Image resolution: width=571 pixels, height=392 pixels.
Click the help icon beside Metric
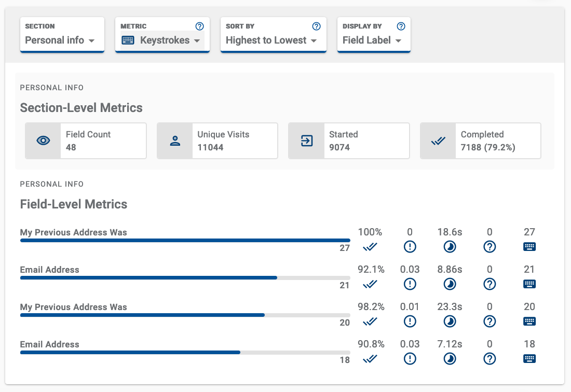click(x=199, y=26)
